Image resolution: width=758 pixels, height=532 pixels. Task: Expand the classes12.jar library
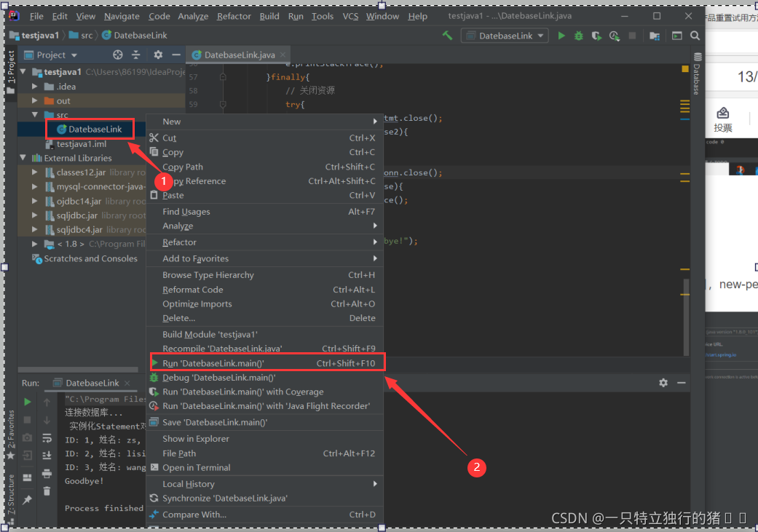tap(34, 172)
